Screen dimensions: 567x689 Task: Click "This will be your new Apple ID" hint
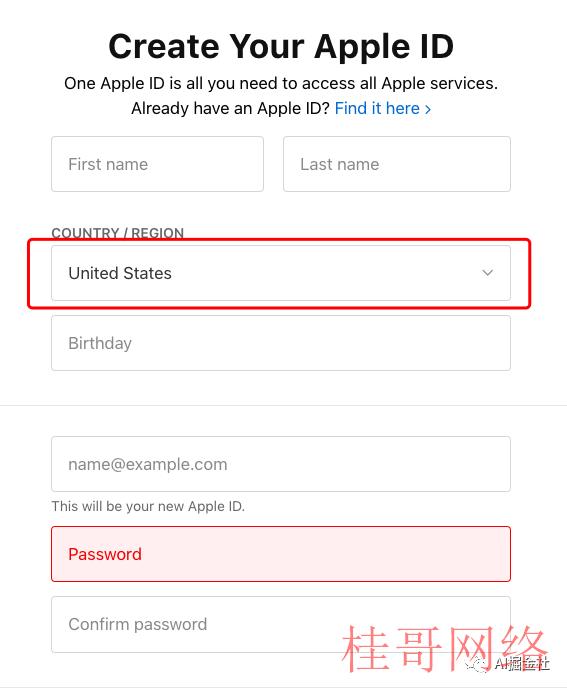[x=148, y=506]
